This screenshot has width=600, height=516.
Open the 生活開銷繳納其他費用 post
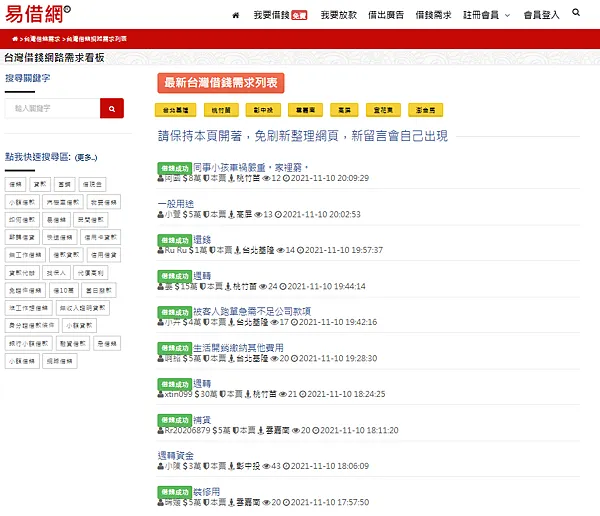(x=238, y=348)
